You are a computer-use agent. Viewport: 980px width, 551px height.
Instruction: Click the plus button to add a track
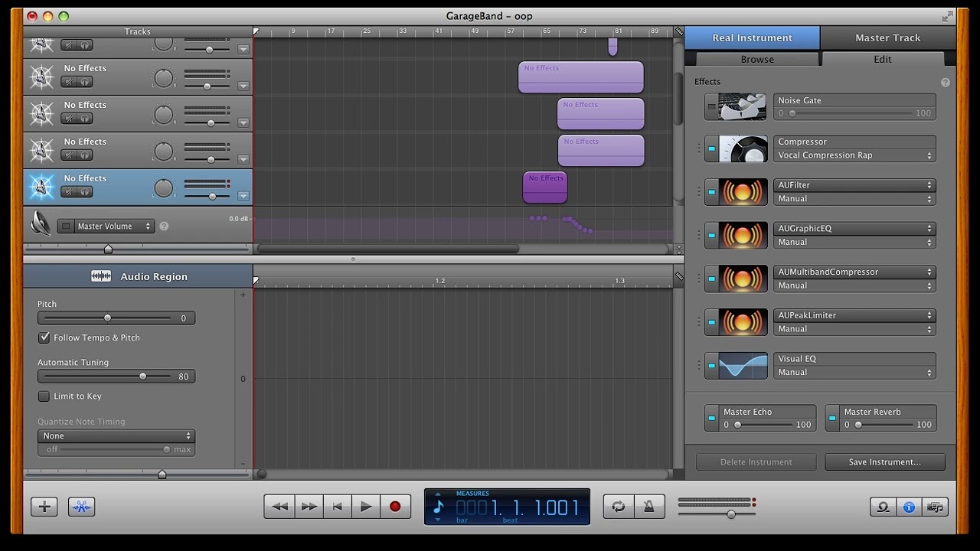pos(44,507)
